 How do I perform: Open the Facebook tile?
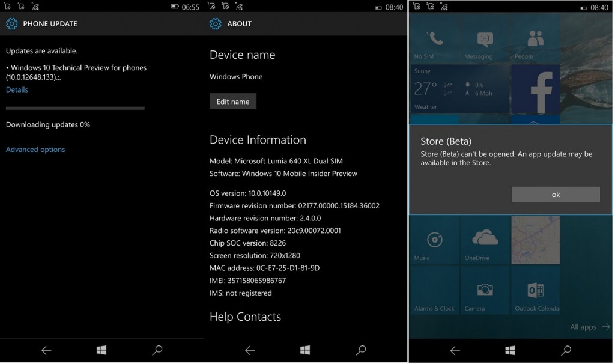click(535, 89)
